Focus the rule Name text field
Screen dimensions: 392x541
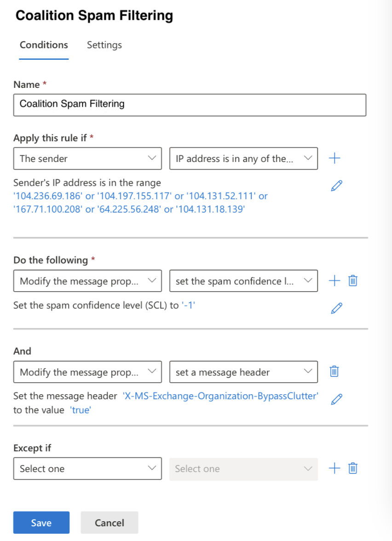click(x=190, y=105)
